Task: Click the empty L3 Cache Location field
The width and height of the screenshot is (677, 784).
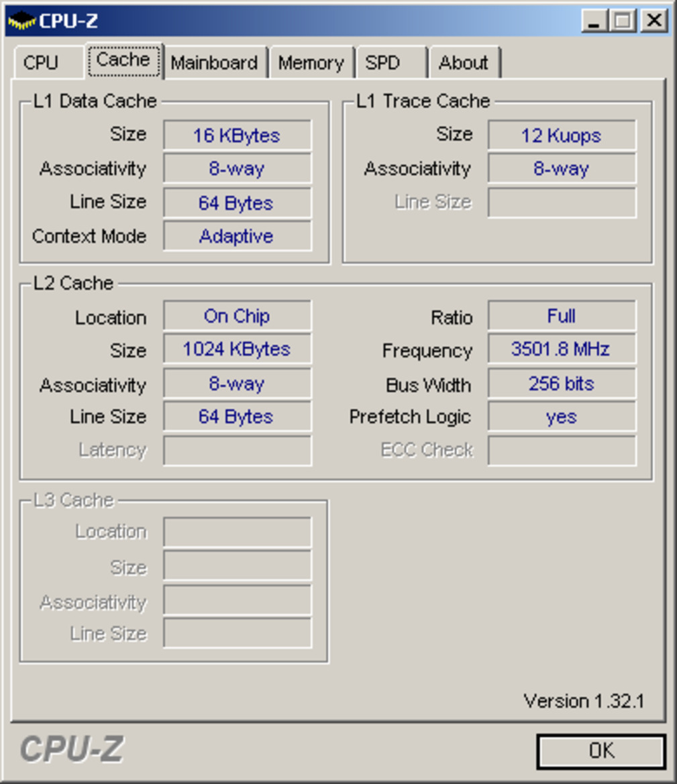Action: click(237, 532)
